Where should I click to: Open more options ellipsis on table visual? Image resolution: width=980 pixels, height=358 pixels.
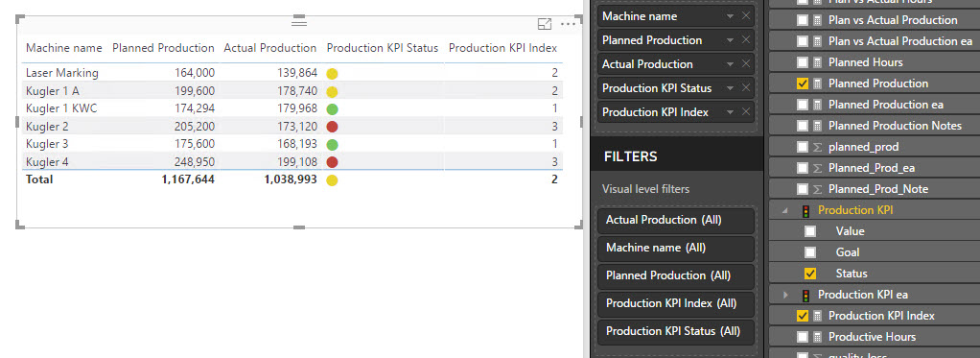click(x=568, y=24)
